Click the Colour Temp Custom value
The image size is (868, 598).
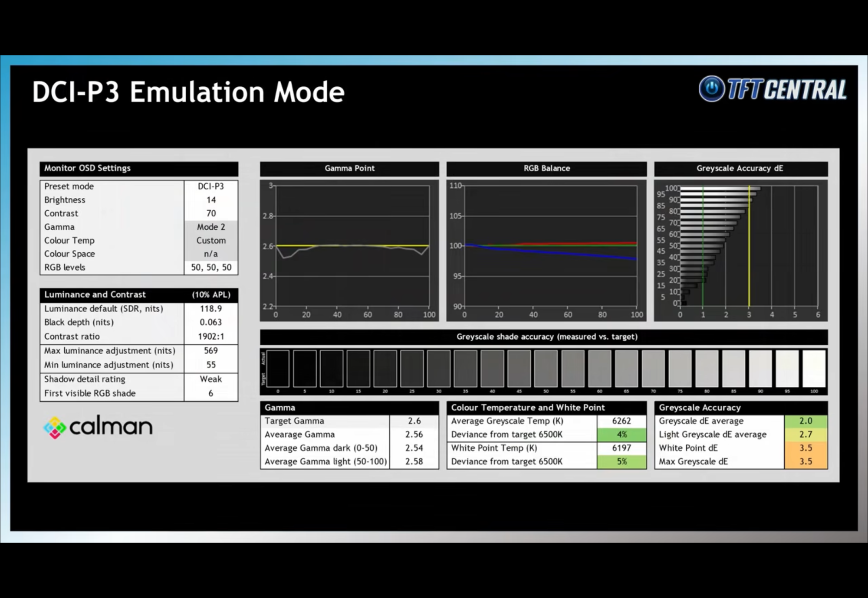[x=211, y=240]
